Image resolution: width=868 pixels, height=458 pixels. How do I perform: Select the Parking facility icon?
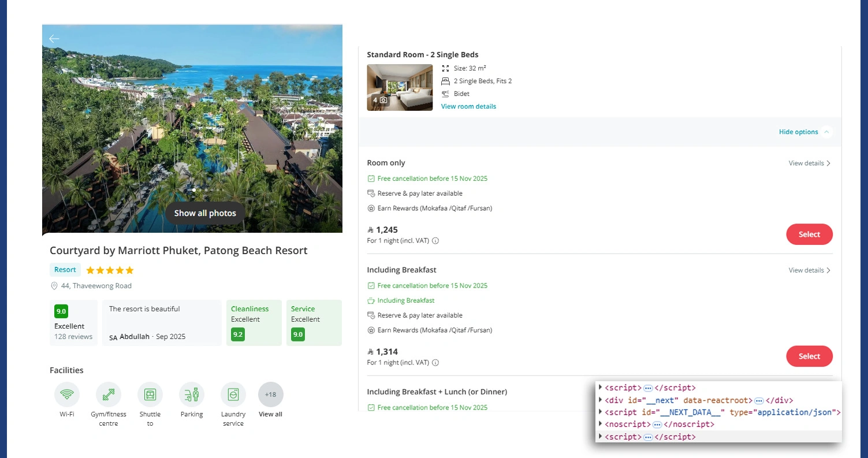click(x=191, y=394)
